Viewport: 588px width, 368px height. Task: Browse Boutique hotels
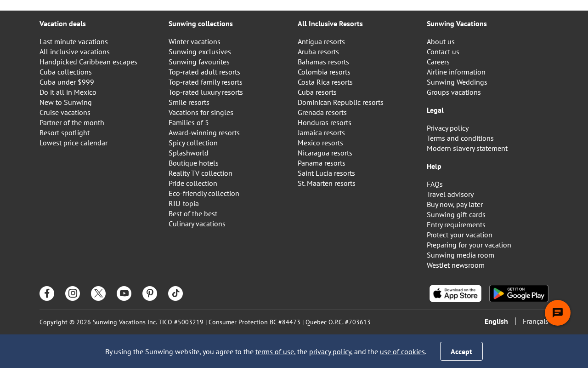click(193, 163)
